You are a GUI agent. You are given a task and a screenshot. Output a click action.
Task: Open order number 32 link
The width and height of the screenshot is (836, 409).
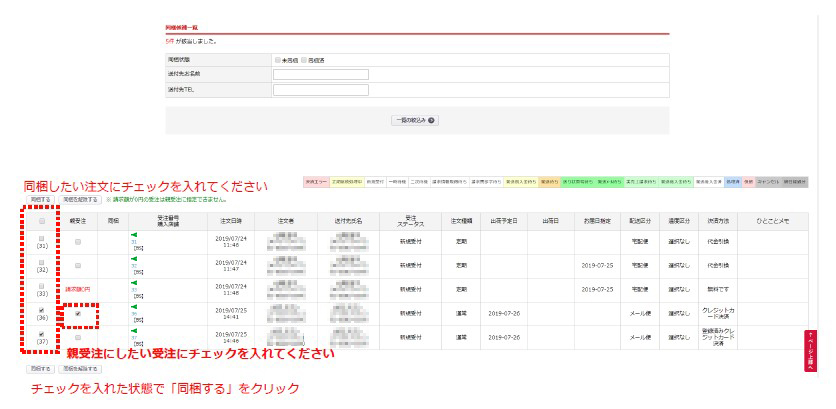134,265
